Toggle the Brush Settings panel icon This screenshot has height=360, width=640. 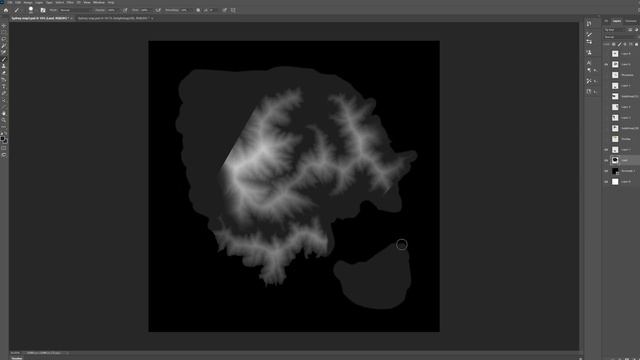[43, 10]
